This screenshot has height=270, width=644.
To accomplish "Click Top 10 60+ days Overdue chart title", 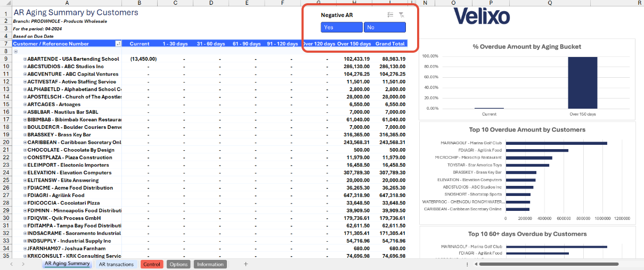I will pyautogui.click(x=527, y=234).
